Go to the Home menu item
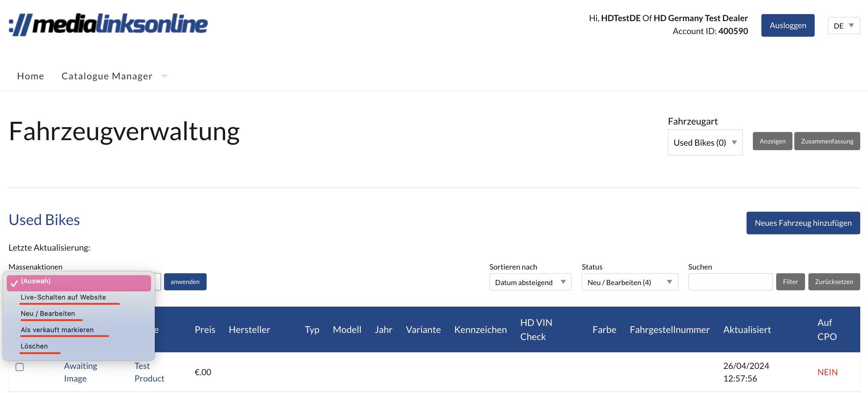This screenshot has height=393, width=868. point(30,75)
